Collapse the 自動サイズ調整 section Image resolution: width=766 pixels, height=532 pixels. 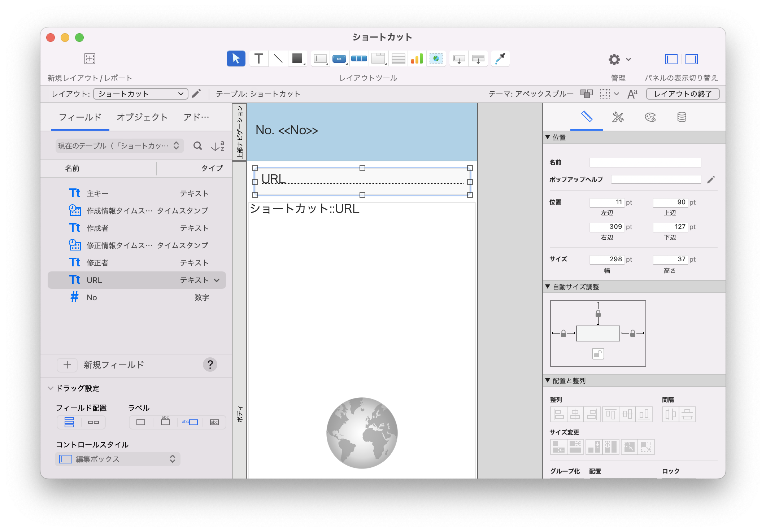click(x=548, y=287)
